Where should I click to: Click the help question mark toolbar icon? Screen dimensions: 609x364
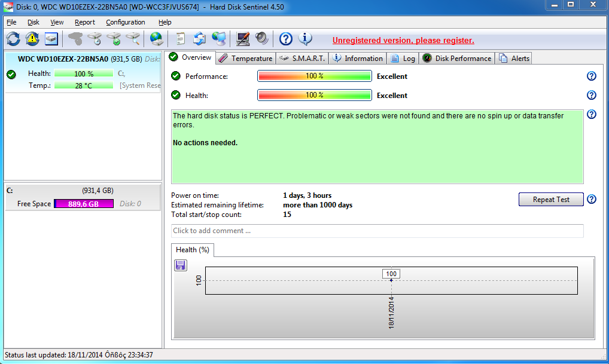tap(286, 39)
